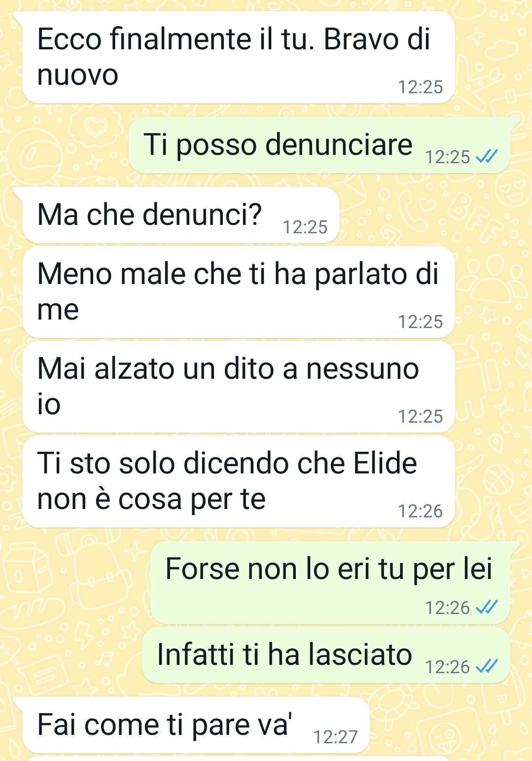Select the message 'Ecco finalmente il tu. Bravo di nuovo'

[238, 57]
